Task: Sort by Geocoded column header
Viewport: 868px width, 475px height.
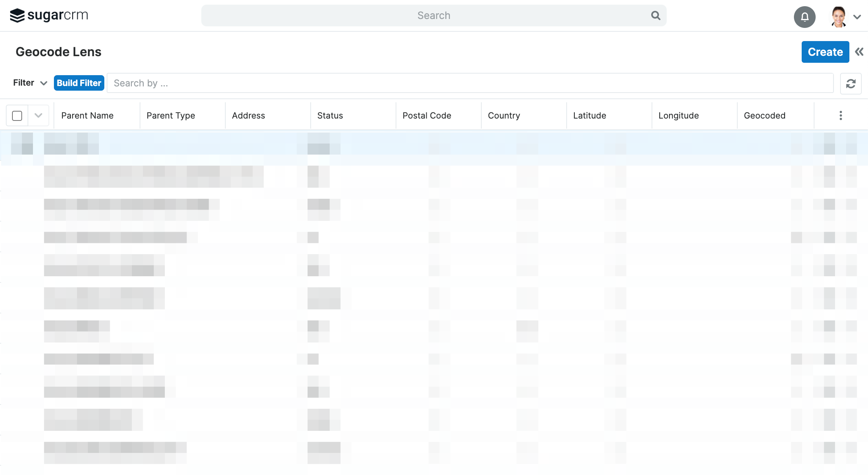Action: coord(764,115)
